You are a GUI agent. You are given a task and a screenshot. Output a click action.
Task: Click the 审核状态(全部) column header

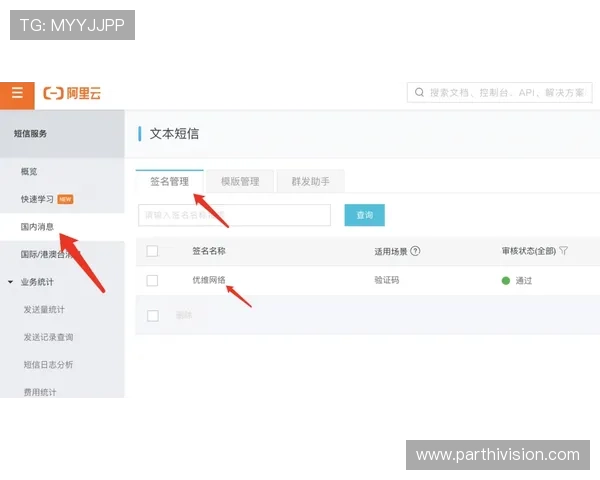pos(529,251)
